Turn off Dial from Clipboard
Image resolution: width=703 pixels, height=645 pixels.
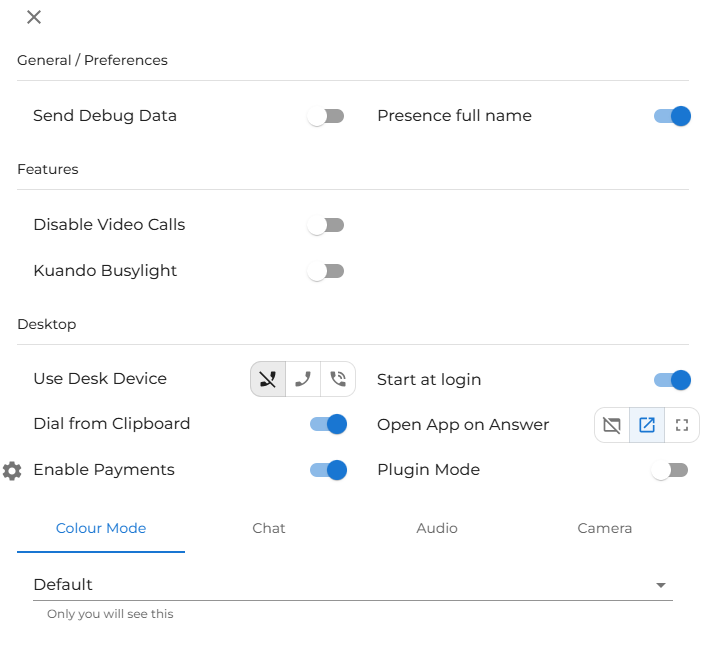(x=328, y=424)
